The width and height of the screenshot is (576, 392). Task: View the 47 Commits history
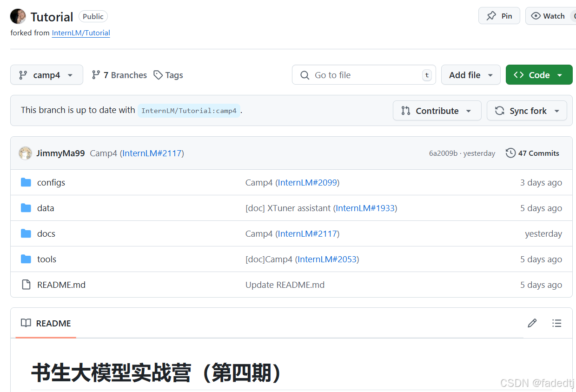(x=533, y=153)
